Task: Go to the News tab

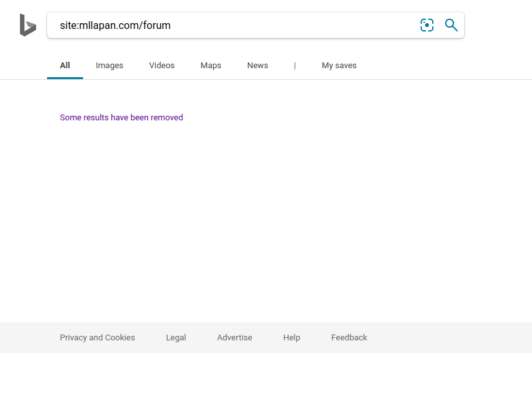Action: pyautogui.click(x=258, y=66)
